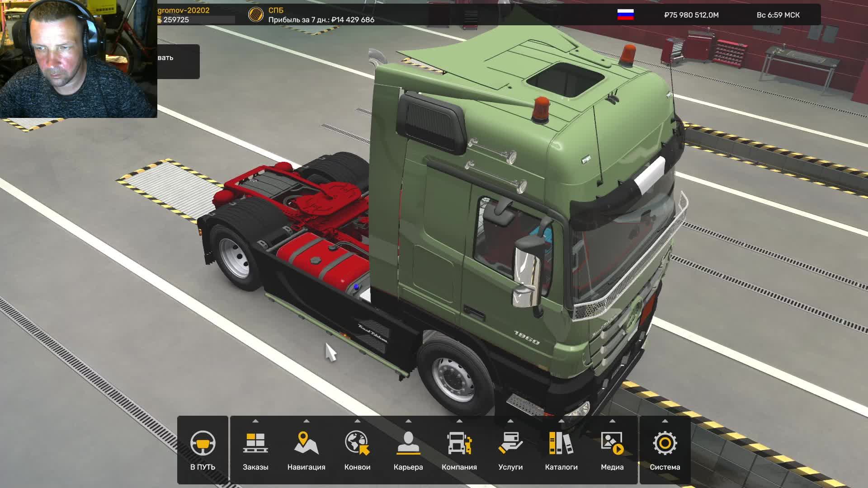Image resolution: width=868 pixels, height=488 pixels.
Task: Open the Конвои globe icon
Action: tap(357, 443)
